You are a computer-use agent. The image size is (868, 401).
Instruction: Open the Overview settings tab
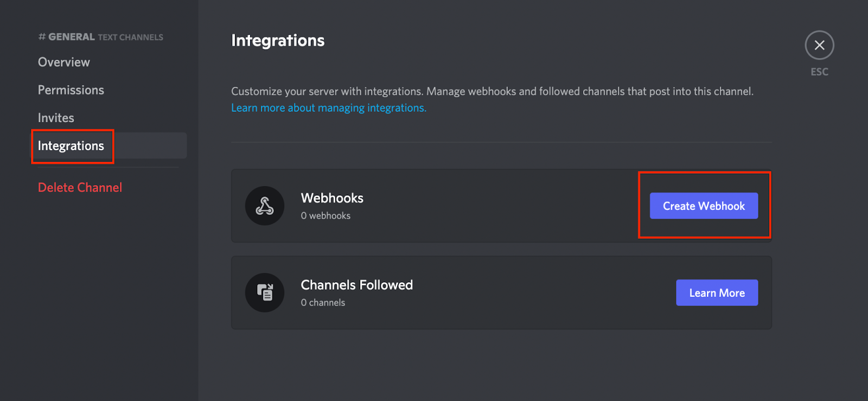click(64, 62)
